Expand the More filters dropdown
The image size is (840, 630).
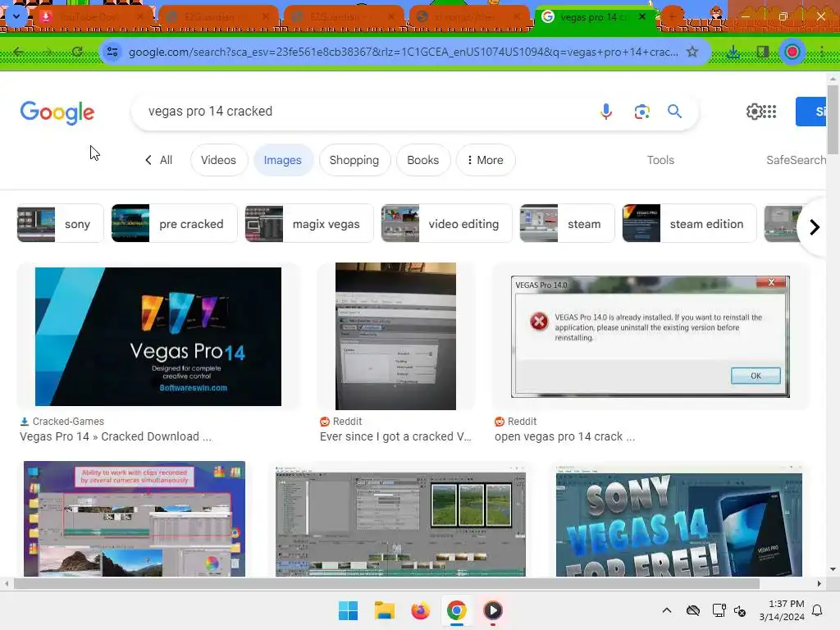tap(486, 160)
